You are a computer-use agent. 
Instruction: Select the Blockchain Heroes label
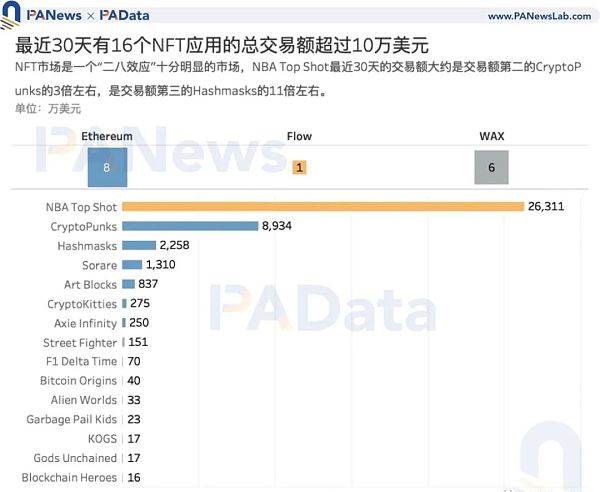[69, 477]
